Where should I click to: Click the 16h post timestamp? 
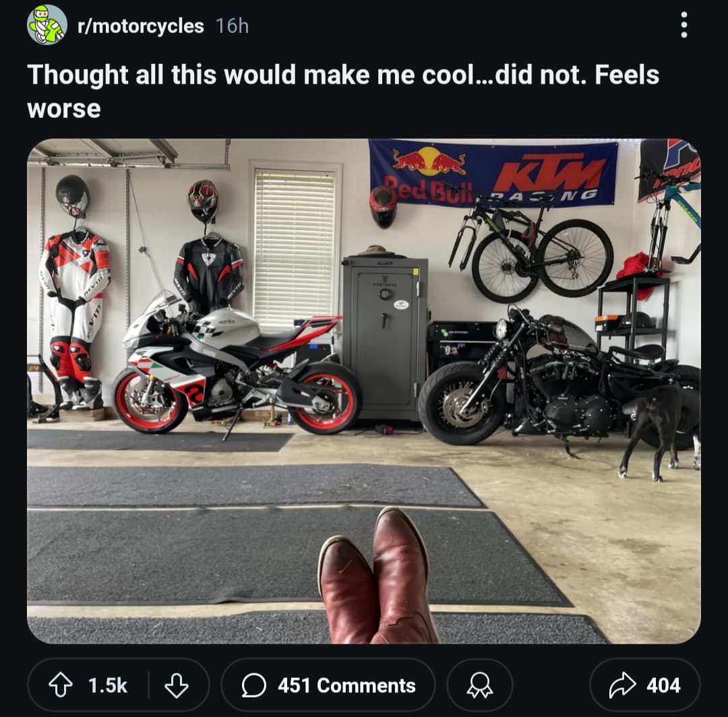(x=232, y=26)
